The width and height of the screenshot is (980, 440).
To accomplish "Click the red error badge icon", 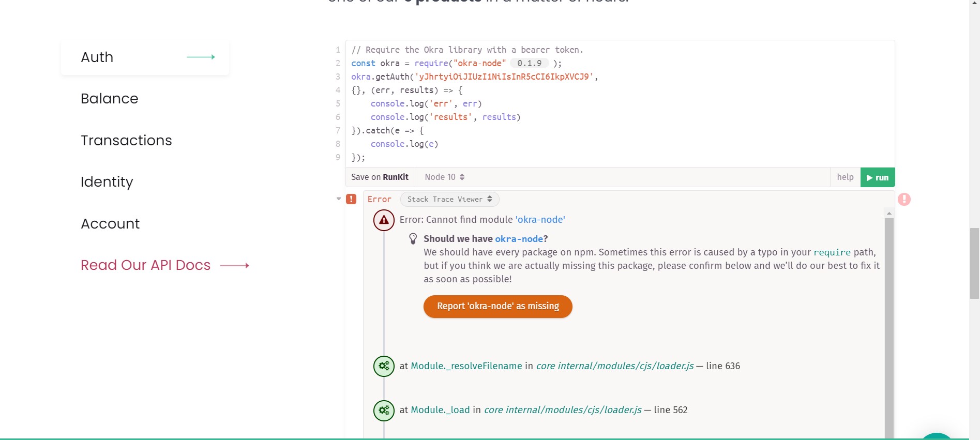I will pyautogui.click(x=351, y=199).
